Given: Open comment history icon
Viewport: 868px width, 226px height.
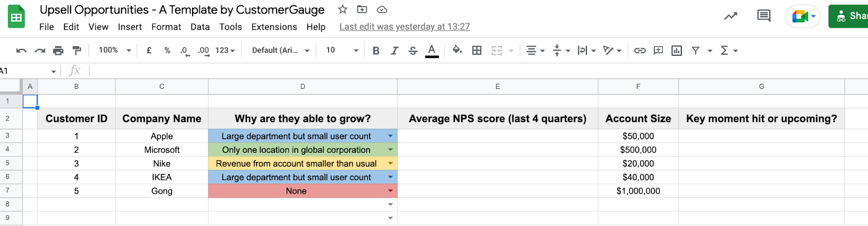Looking at the screenshot, I should click(x=764, y=16).
